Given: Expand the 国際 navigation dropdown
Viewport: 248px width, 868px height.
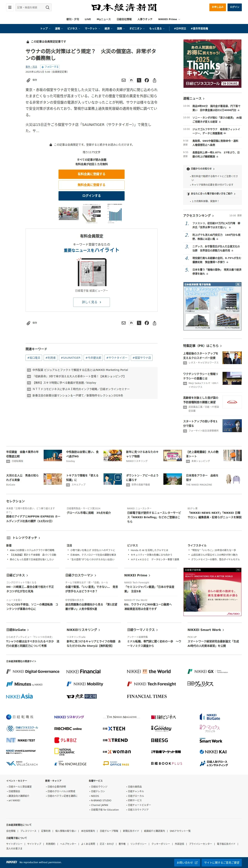Looking at the screenshot, I should point(121,29).
